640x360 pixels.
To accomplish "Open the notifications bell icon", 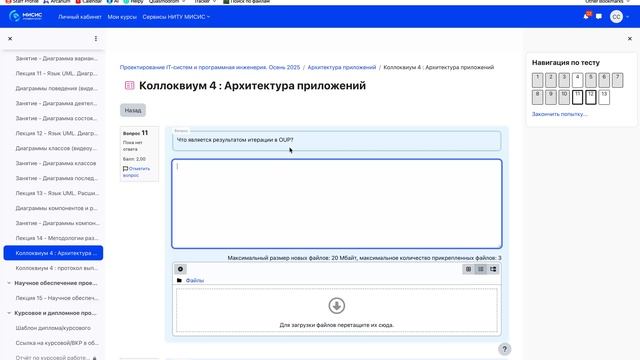I will coord(586,16).
